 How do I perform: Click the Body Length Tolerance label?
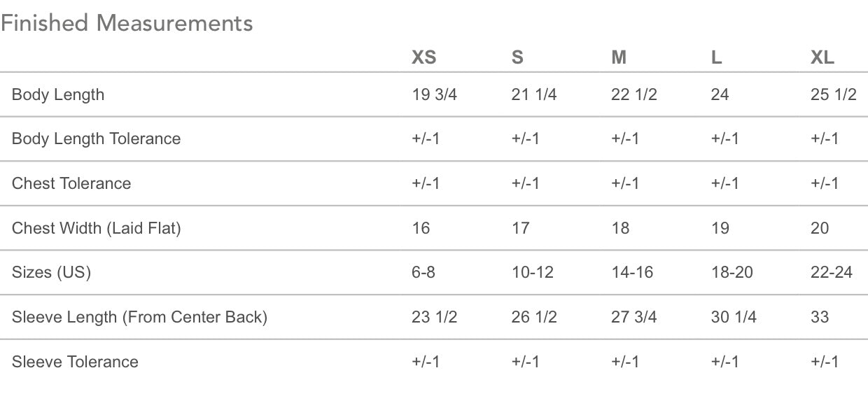click(x=97, y=139)
